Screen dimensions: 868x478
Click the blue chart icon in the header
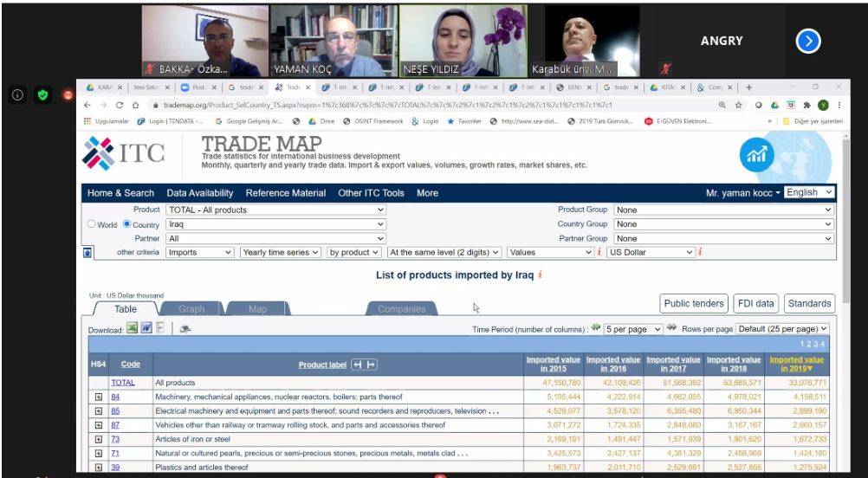pos(757,155)
